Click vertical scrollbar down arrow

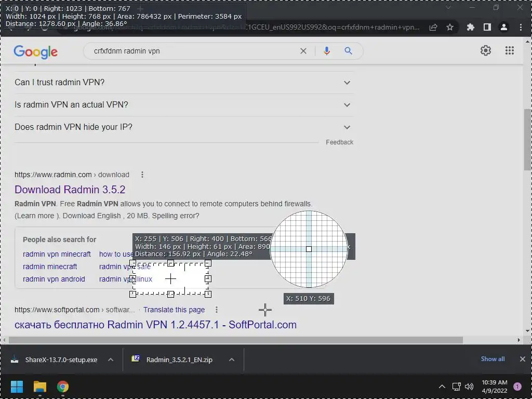click(527, 331)
